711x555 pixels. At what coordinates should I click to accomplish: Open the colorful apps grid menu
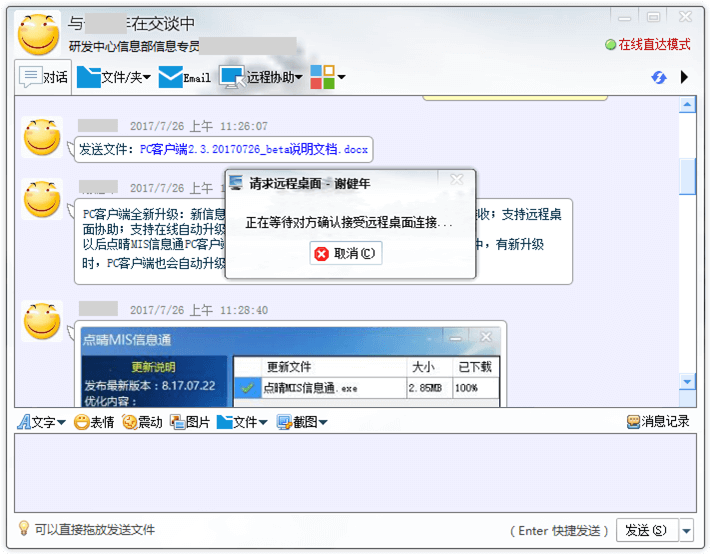(322, 77)
